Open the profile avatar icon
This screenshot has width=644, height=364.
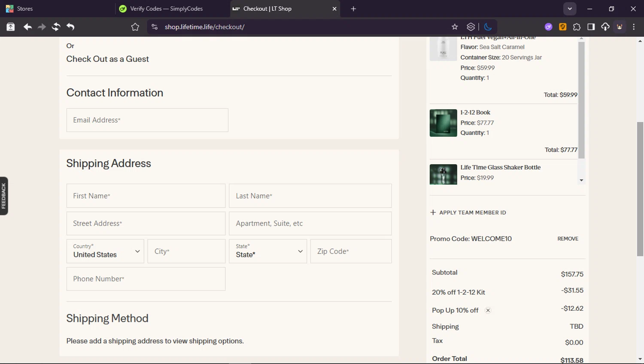pos(620,27)
